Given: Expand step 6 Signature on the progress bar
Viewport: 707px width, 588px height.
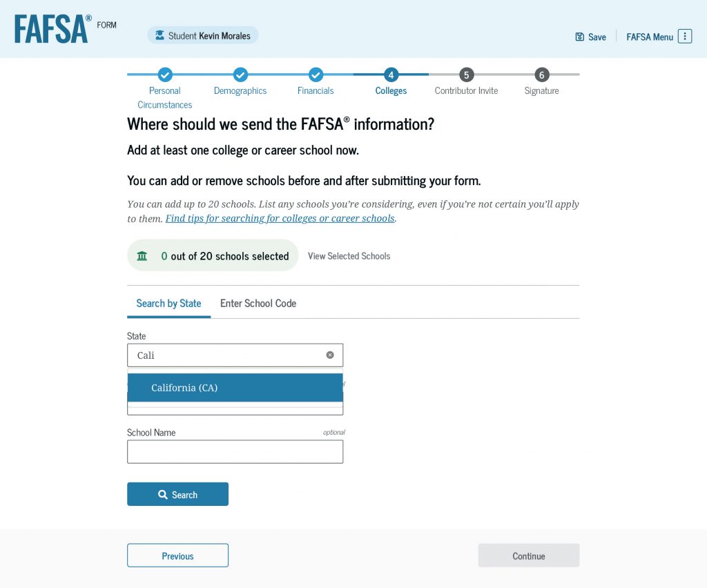Looking at the screenshot, I should tap(541, 75).
